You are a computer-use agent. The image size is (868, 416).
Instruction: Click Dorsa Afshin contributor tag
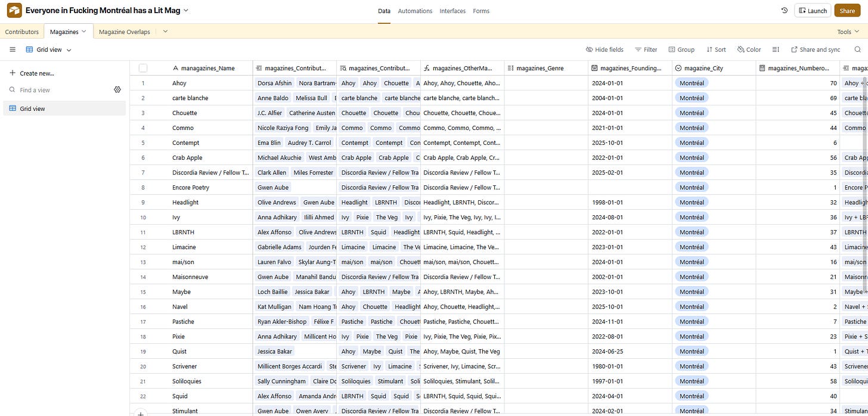tap(274, 83)
